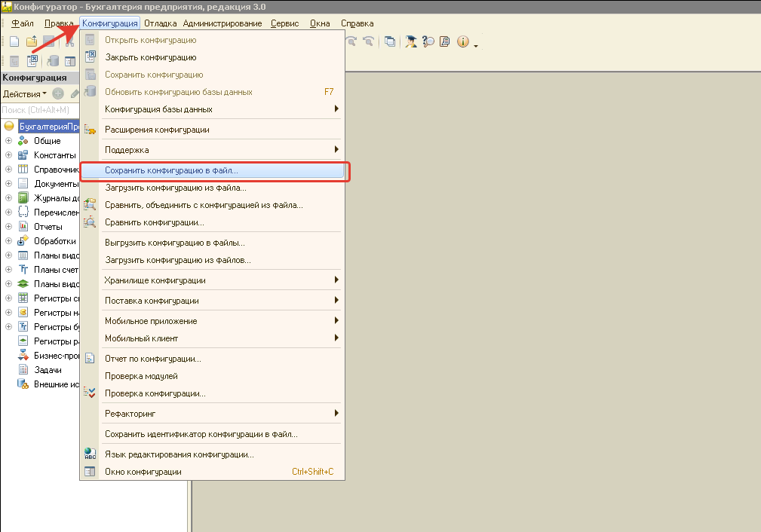Click the Compare configurations menu icon
Screen dimensions: 761x532
[x=90, y=222]
